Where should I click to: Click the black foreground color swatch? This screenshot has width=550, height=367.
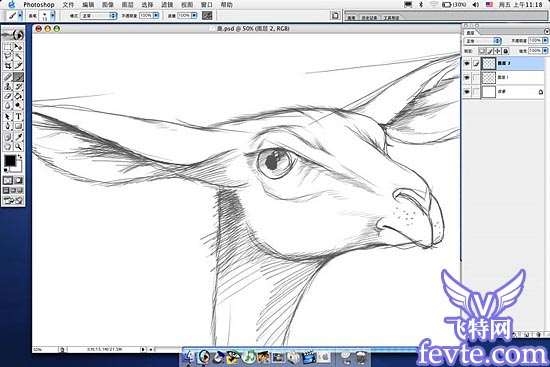coord(10,161)
